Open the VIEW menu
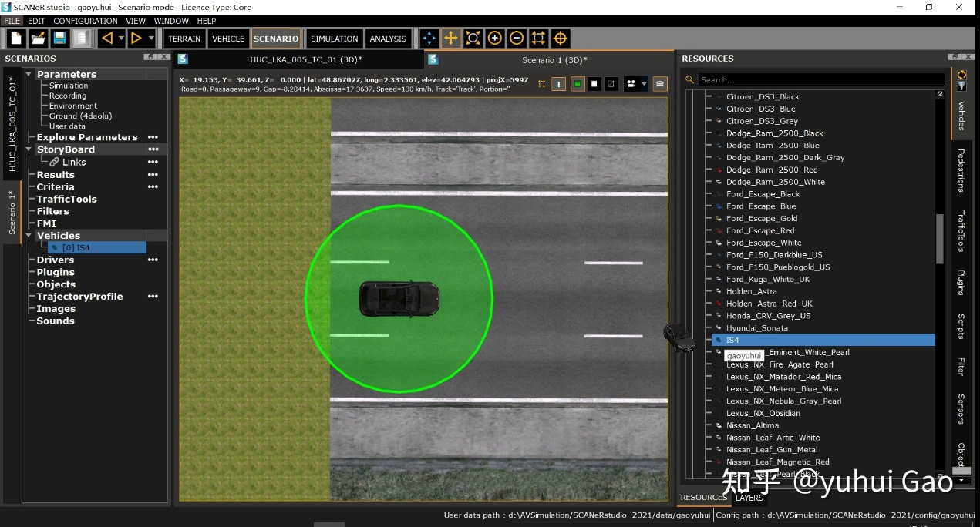This screenshot has width=980, height=527. (136, 21)
